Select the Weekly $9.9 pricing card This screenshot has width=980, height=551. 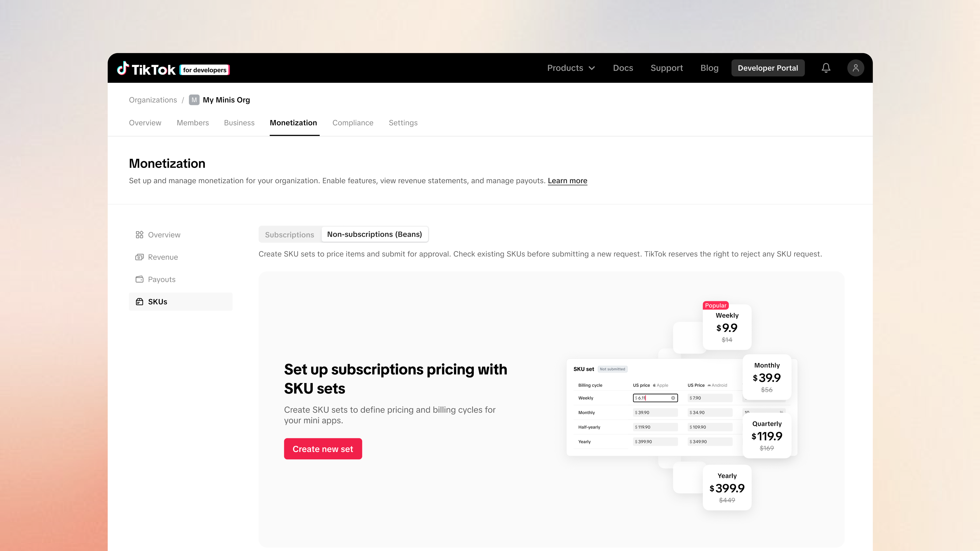point(727,327)
